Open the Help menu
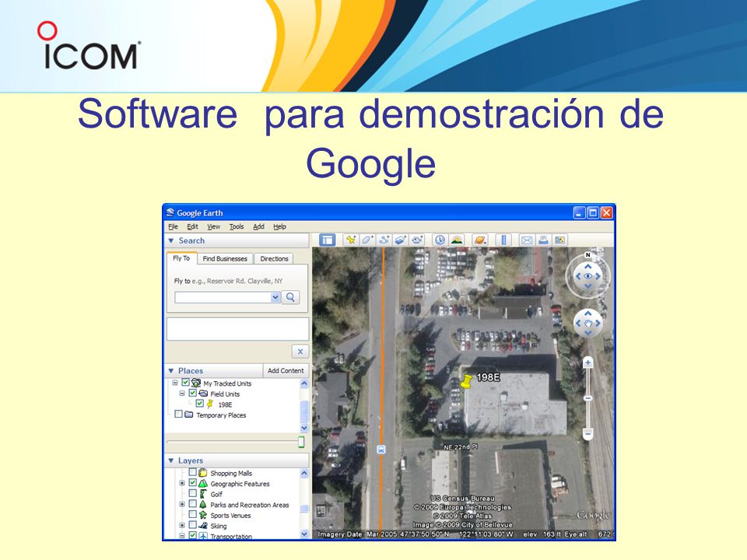Image resolution: width=747 pixels, height=560 pixels. (x=279, y=226)
